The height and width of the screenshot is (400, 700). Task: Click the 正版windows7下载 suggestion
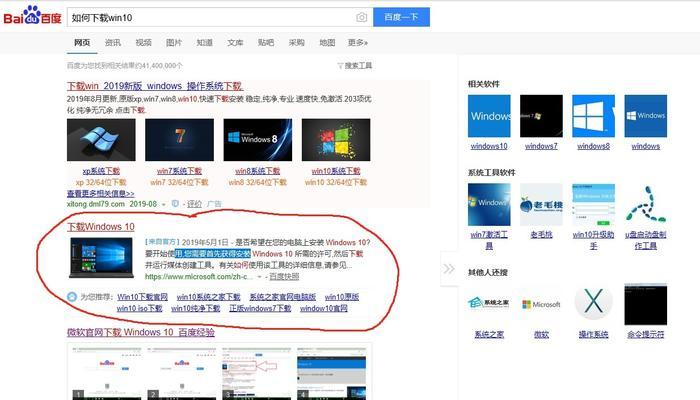point(260,308)
